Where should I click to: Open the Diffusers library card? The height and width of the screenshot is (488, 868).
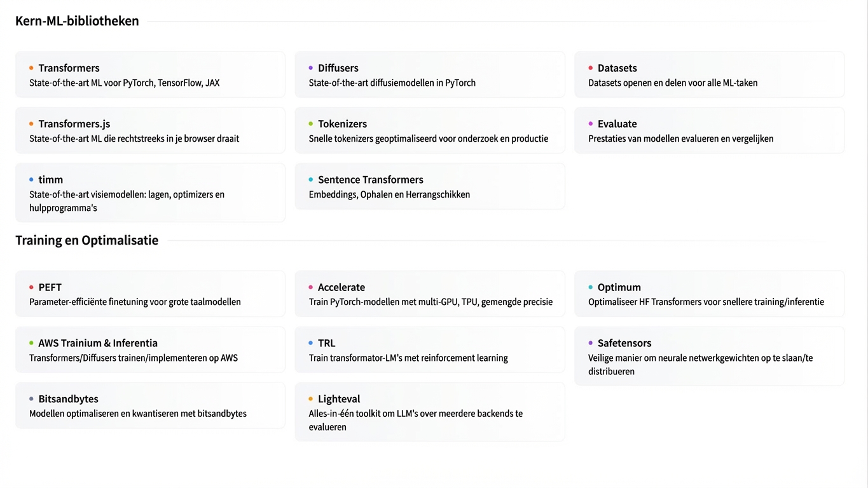click(430, 74)
